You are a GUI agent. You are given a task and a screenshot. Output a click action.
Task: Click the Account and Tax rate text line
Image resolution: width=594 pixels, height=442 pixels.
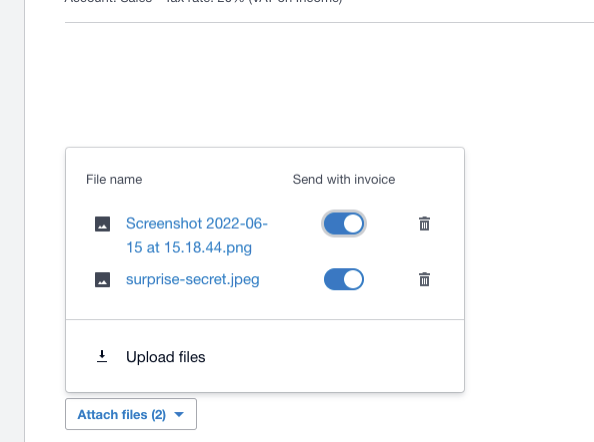(203, 2)
